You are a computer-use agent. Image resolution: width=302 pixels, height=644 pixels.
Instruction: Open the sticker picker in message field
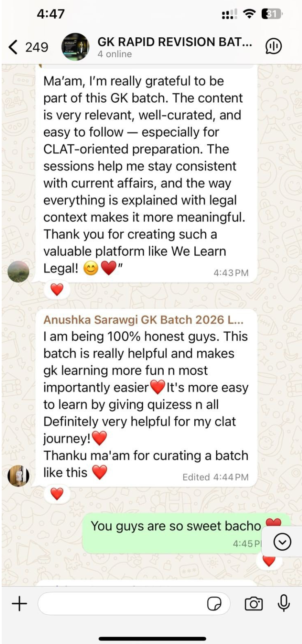point(214,604)
